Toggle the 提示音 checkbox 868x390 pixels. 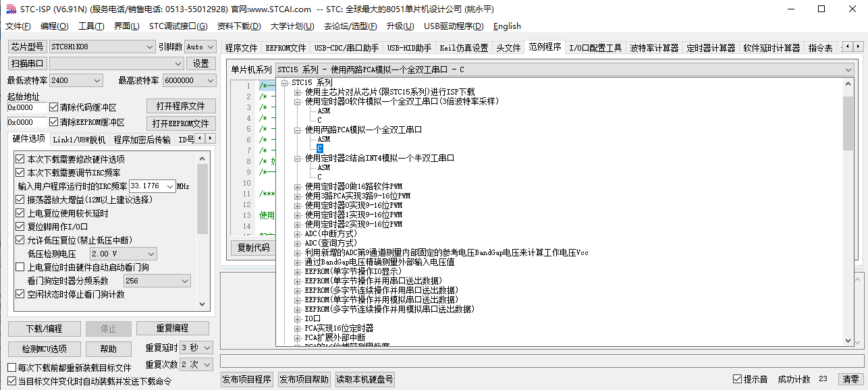tap(737, 379)
